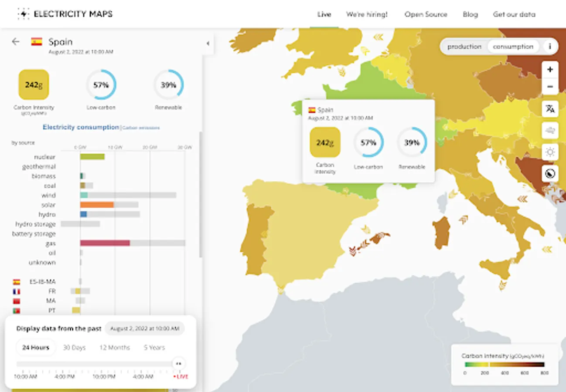
Task: Switch map mode to consumption
Action: [513, 47]
